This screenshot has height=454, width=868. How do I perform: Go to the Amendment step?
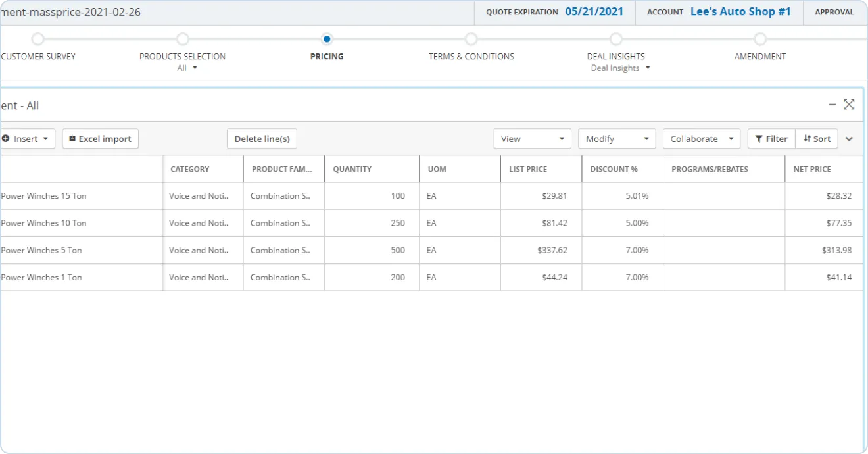[760, 57]
